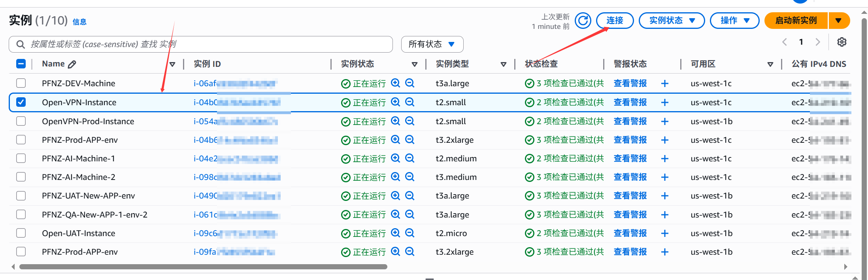Screen dimensions: 868x280
Task: Zoom in icon for Open-VPN-Instance row
Action: coord(395,102)
